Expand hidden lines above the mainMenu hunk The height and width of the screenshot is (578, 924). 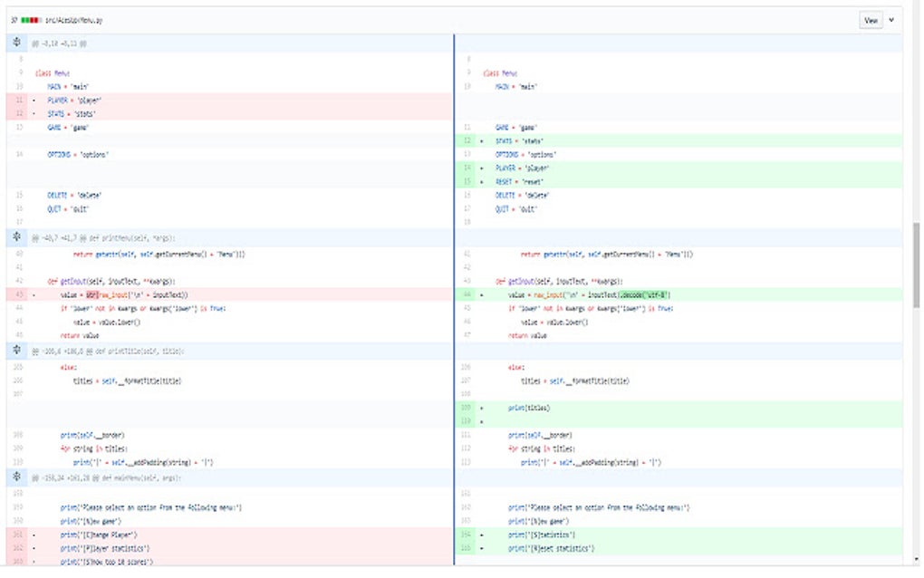coord(18,477)
